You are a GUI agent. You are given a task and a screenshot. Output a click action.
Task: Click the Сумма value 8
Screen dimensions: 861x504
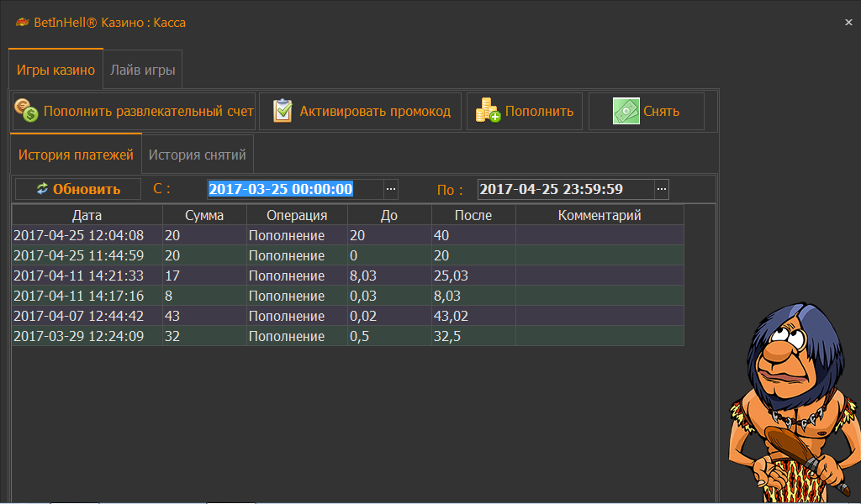click(168, 296)
